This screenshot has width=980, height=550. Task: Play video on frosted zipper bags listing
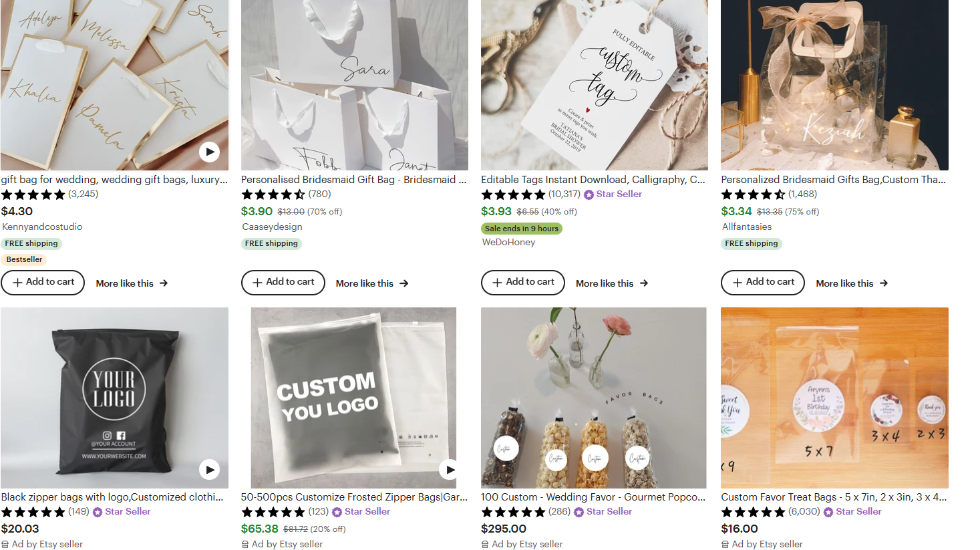point(450,470)
